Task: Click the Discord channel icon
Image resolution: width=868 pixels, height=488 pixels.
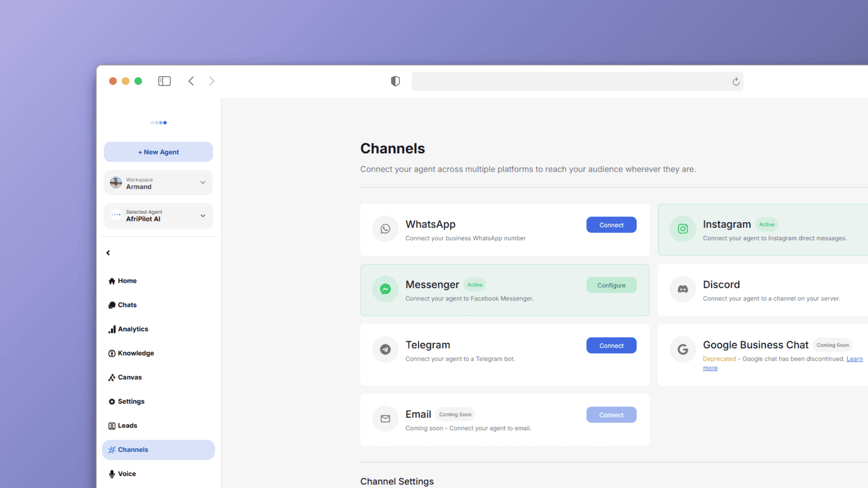Action: click(683, 289)
